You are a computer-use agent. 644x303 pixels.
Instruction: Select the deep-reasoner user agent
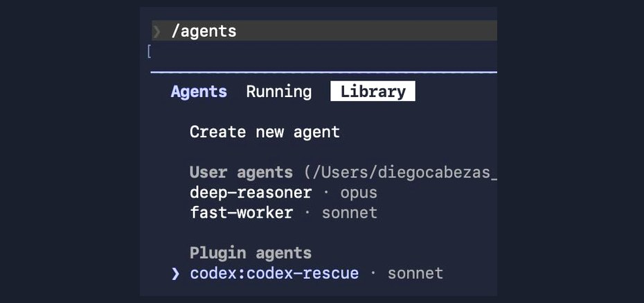(251, 193)
